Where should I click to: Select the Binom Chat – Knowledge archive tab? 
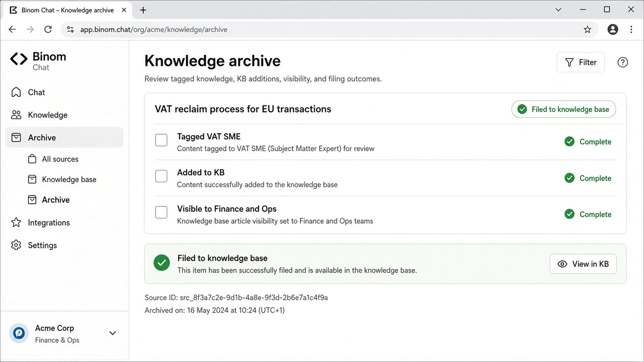66,10
